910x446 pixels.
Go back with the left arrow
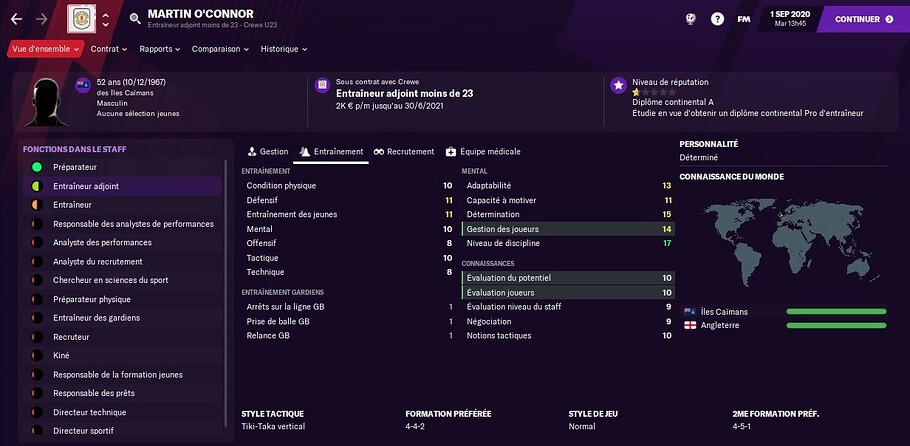point(16,19)
